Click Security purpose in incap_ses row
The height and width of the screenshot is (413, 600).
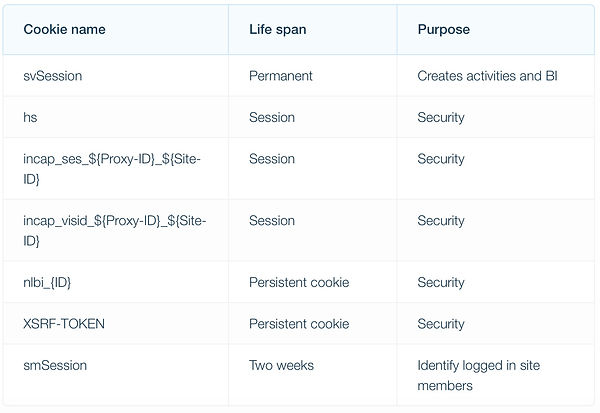[441, 159]
